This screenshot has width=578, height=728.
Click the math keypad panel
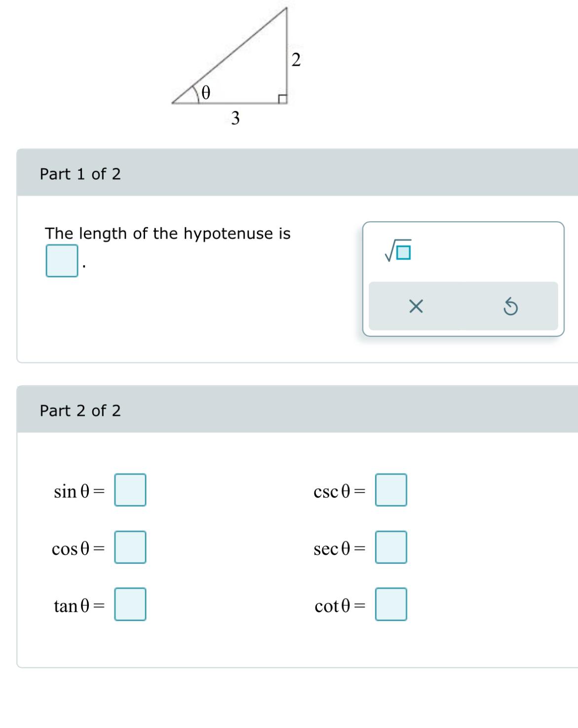[464, 279]
